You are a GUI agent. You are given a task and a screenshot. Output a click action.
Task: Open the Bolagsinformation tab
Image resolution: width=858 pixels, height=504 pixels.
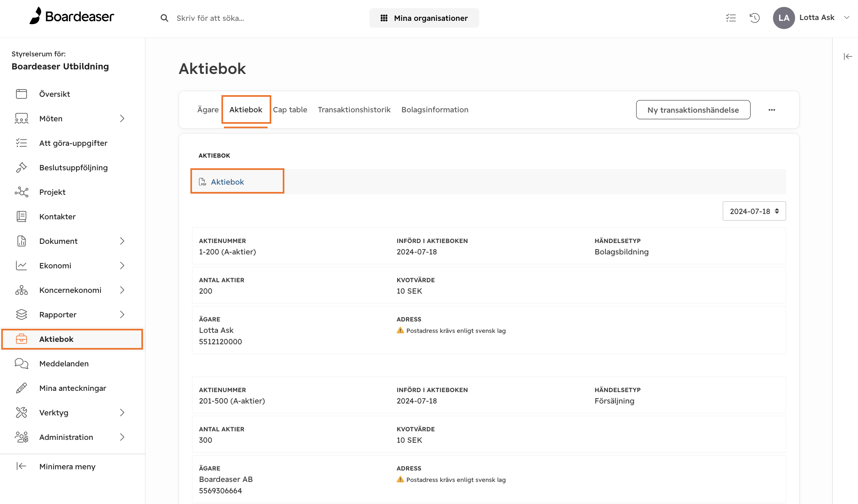click(x=435, y=109)
